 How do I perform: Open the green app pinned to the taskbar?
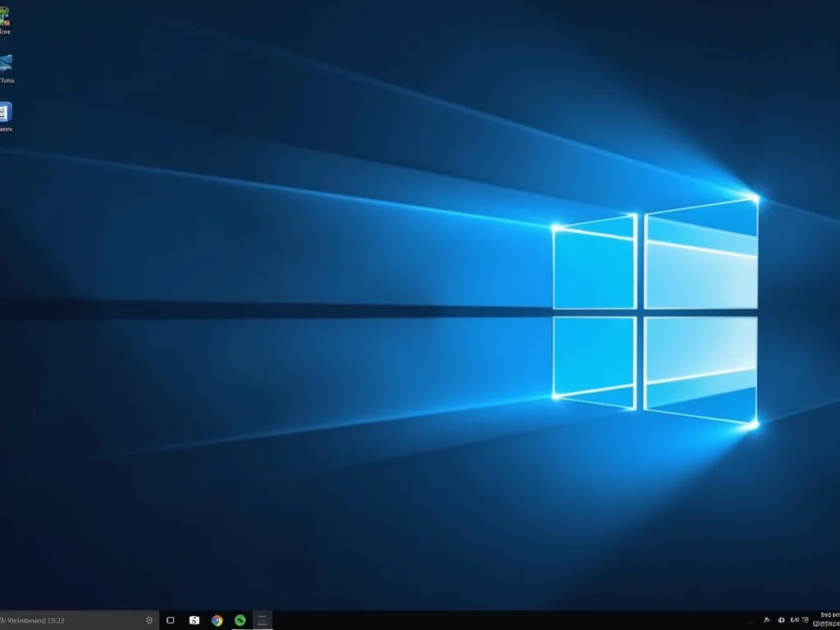[240, 620]
